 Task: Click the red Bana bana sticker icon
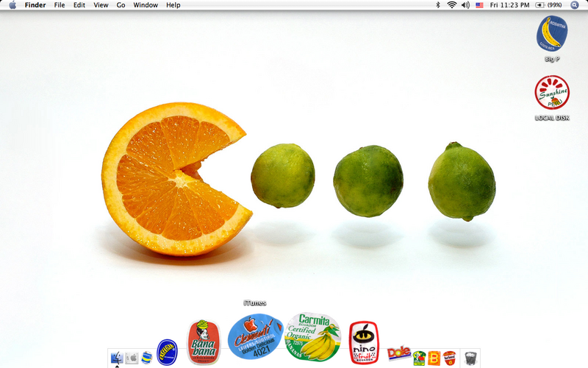tap(204, 342)
